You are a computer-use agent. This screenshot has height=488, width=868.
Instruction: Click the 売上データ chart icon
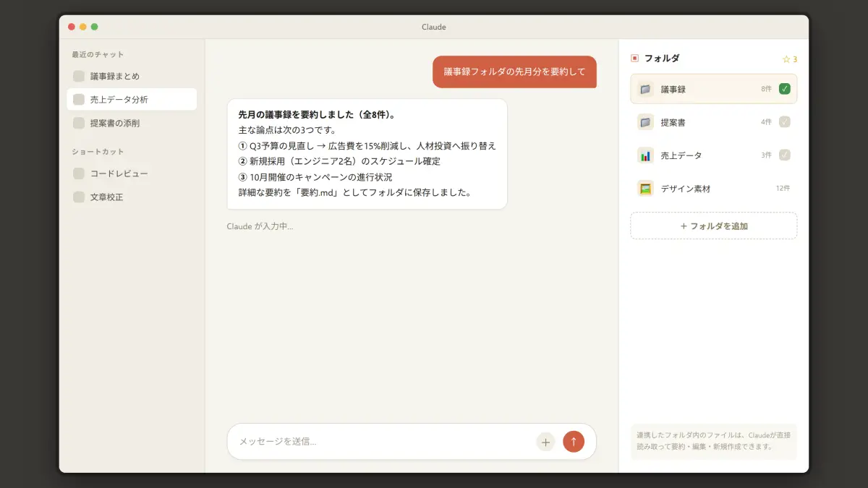pyautogui.click(x=645, y=155)
